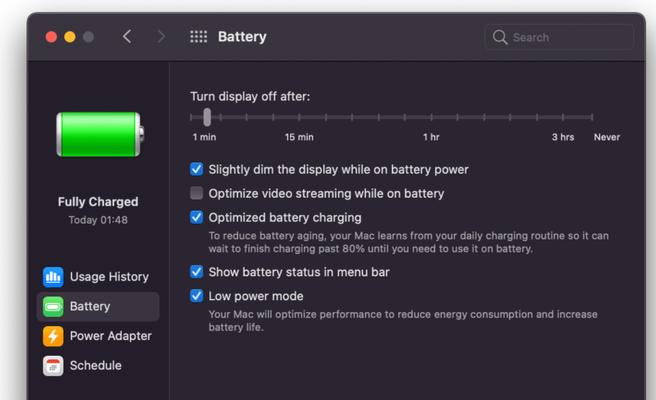
Task: Turn off Low power mode checkbox
Action: click(196, 296)
